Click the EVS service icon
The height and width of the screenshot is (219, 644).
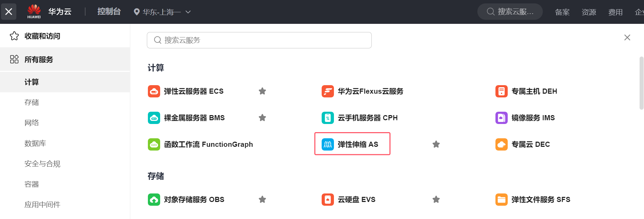(x=328, y=200)
